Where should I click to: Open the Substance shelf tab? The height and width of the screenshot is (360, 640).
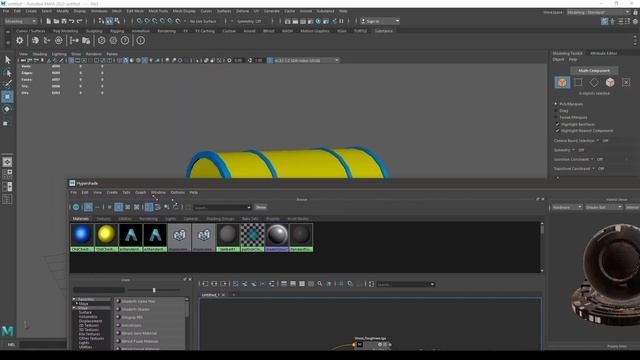(383, 31)
